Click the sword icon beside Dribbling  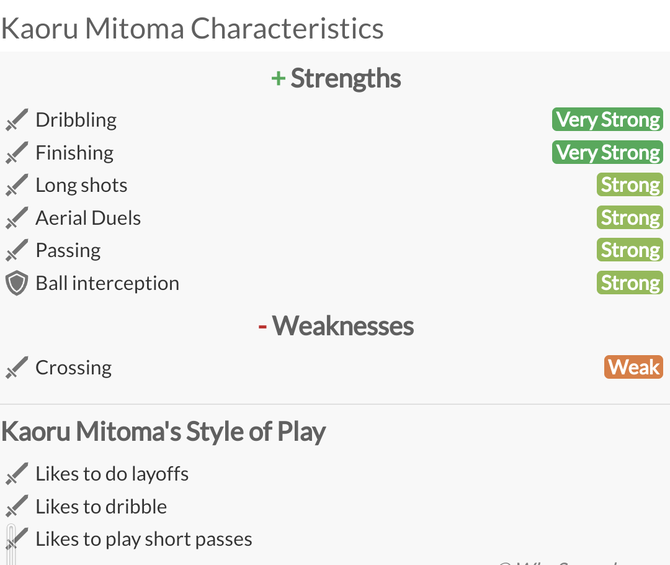pyautogui.click(x=16, y=120)
